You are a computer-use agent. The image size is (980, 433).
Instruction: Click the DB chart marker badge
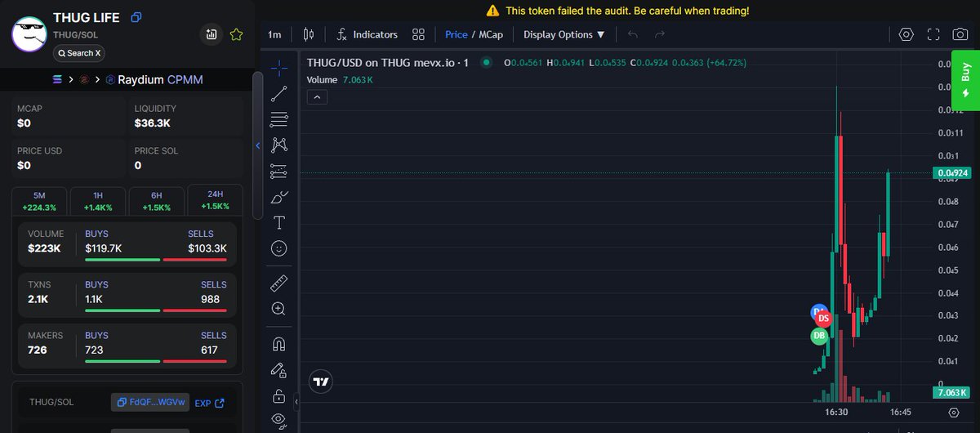coord(819,336)
